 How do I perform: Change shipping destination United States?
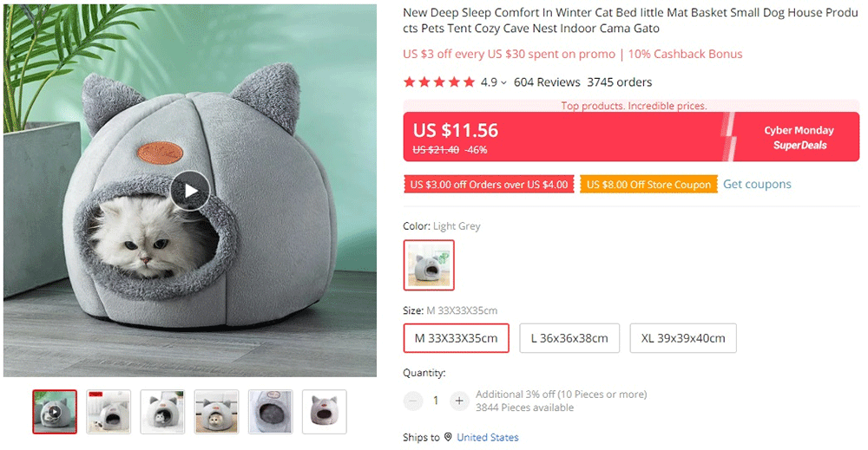pyautogui.click(x=488, y=438)
